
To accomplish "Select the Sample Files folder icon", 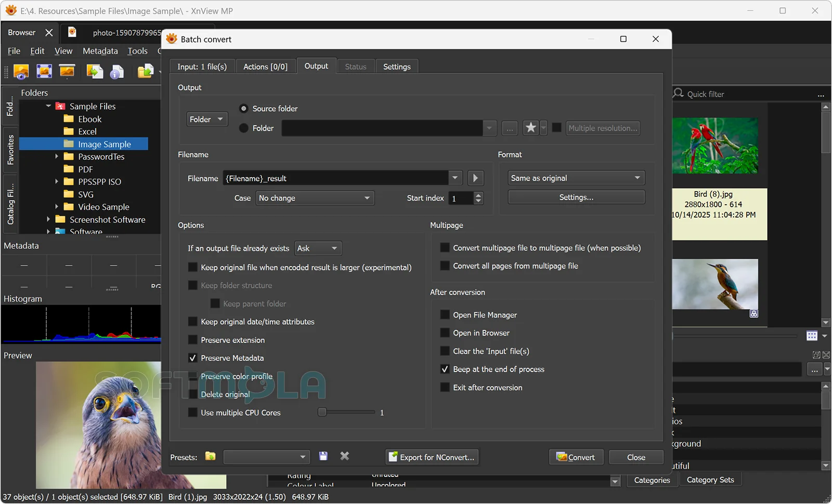I will coord(60,106).
